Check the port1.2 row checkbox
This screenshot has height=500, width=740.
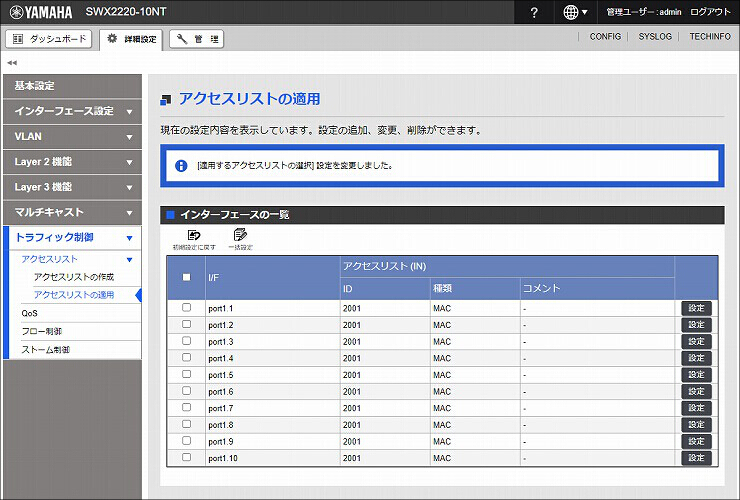point(186,324)
